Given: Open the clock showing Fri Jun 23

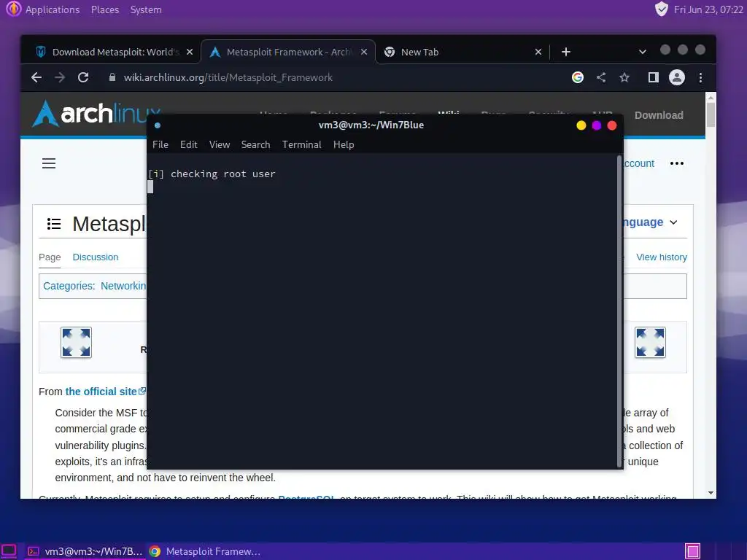Looking at the screenshot, I should point(708,9).
